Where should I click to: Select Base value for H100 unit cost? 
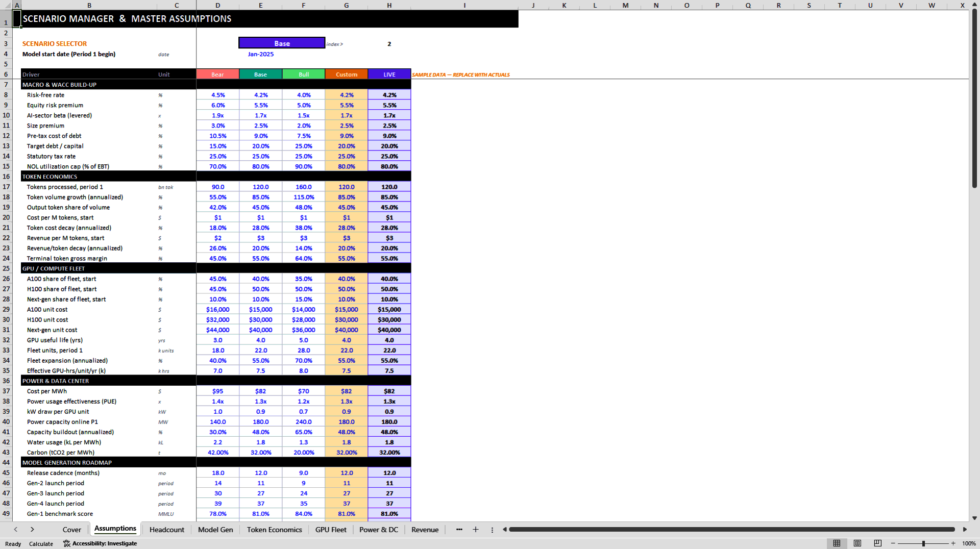(x=261, y=319)
